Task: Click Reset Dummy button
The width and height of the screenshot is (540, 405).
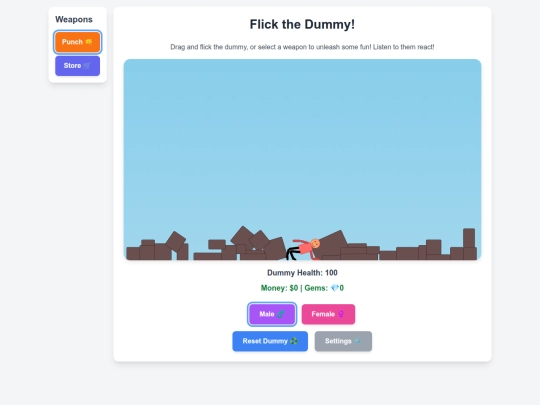Action: click(x=270, y=341)
